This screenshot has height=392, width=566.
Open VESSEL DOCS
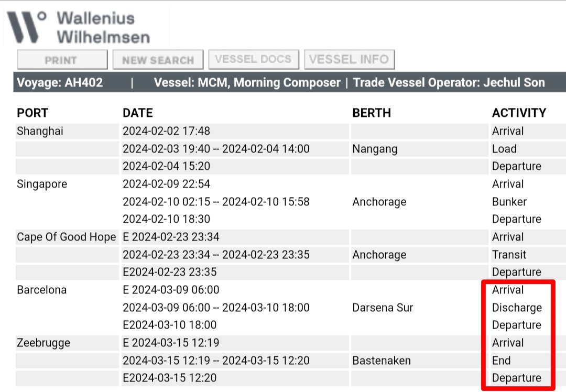point(254,59)
